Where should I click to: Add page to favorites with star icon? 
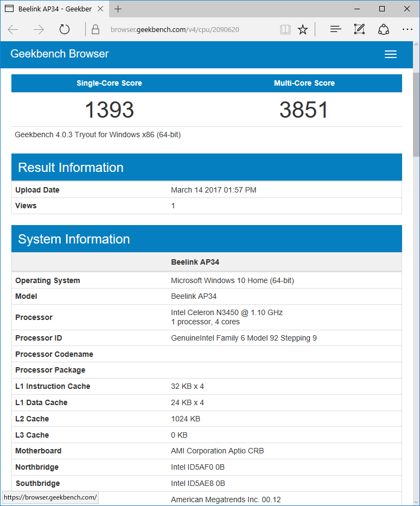pyautogui.click(x=303, y=30)
